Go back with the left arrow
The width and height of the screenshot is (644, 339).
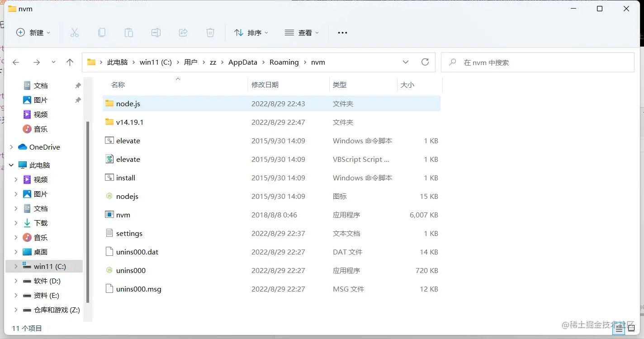point(16,62)
